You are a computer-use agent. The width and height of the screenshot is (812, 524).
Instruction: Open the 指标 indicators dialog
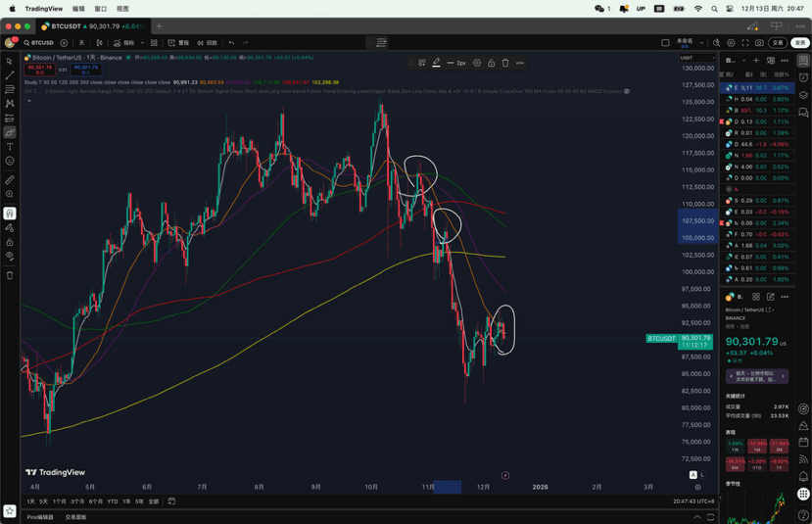(123, 43)
